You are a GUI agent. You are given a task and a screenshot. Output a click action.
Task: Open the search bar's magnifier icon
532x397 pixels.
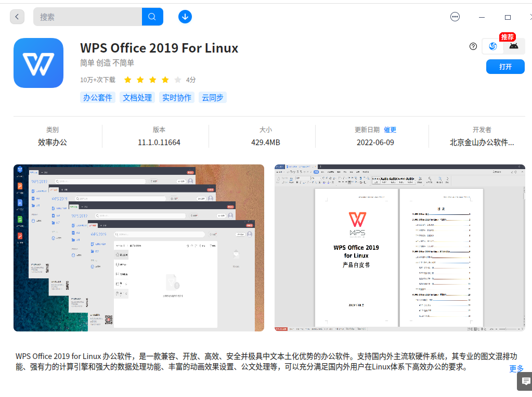pyautogui.click(x=152, y=16)
